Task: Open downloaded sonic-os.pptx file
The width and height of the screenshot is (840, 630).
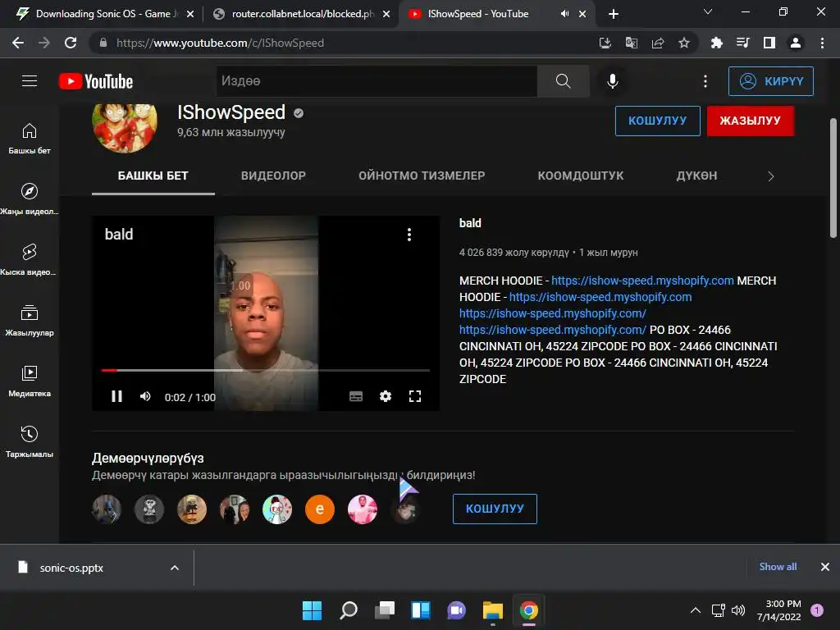Action: point(72,568)
